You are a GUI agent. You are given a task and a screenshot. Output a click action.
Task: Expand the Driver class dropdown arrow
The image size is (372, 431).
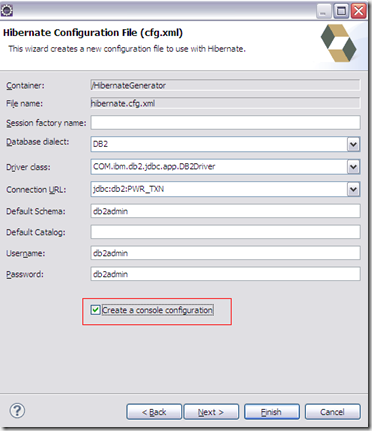point(353,167)
